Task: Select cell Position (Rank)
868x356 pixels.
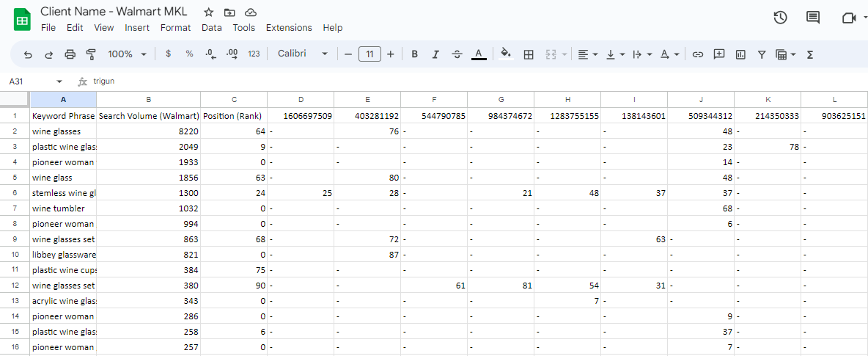Action: point(234,117)
